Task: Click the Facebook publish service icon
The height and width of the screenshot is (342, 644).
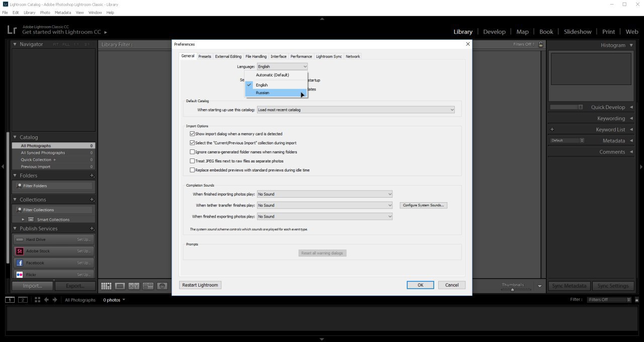Action: click(x=20, y=263)
